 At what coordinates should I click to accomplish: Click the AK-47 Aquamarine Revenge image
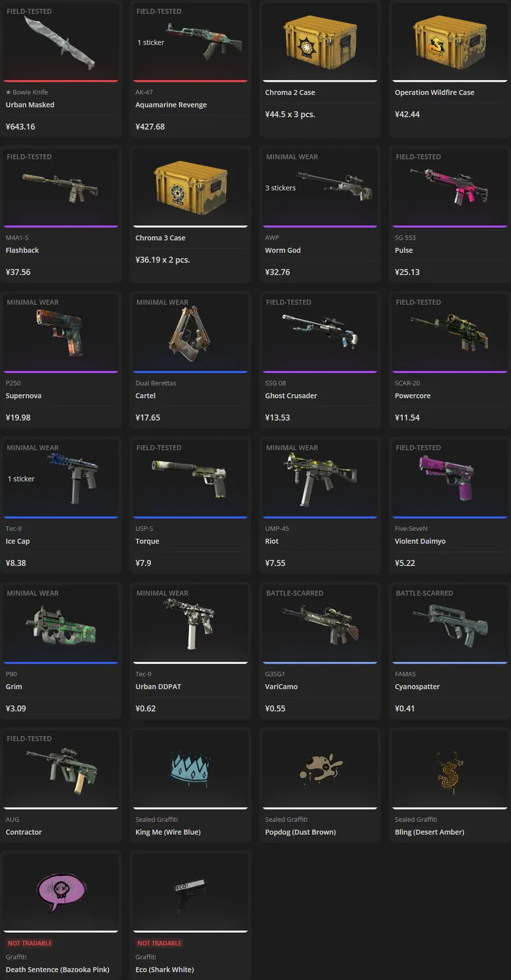point(204,38)
